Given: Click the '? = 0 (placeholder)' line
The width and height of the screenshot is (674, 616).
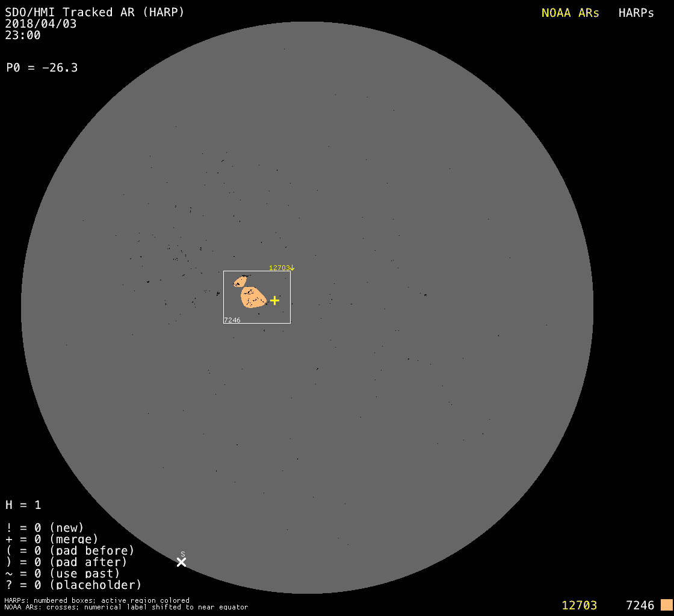Looking at the screenshot, I should pyautogui.click(x=73, y=585).
